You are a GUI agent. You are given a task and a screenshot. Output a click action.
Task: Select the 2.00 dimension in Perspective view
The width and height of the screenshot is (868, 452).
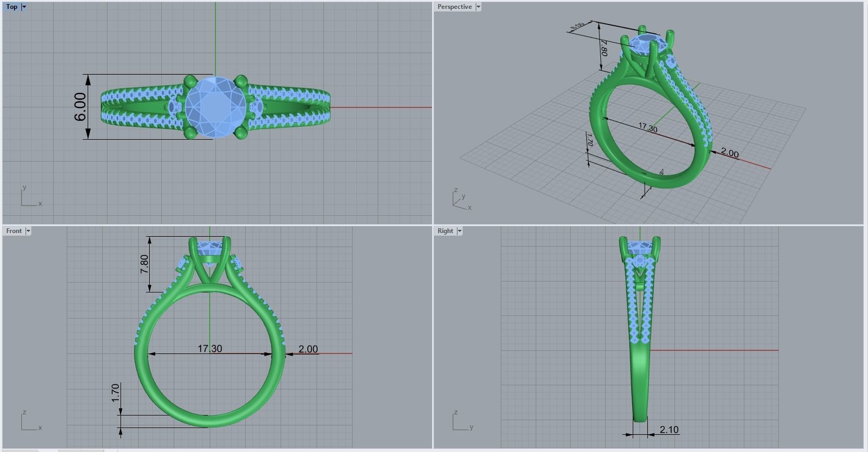[x=730, y=153]
